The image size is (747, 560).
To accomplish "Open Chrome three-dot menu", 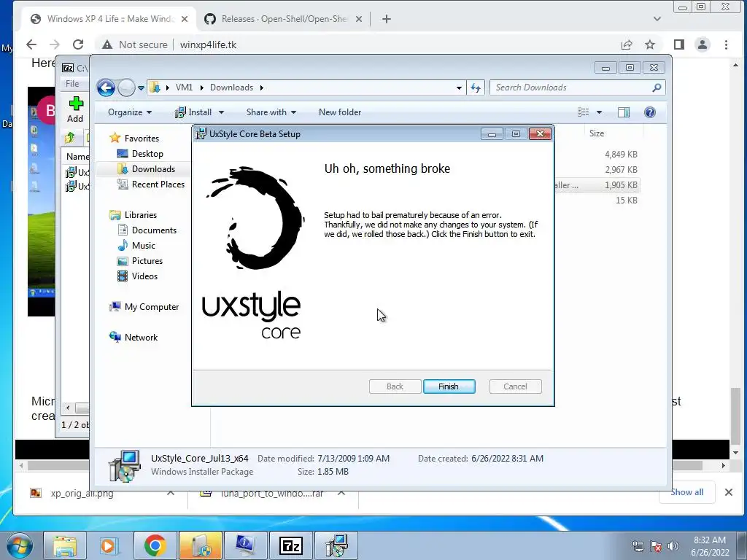I will coord(726,44).
